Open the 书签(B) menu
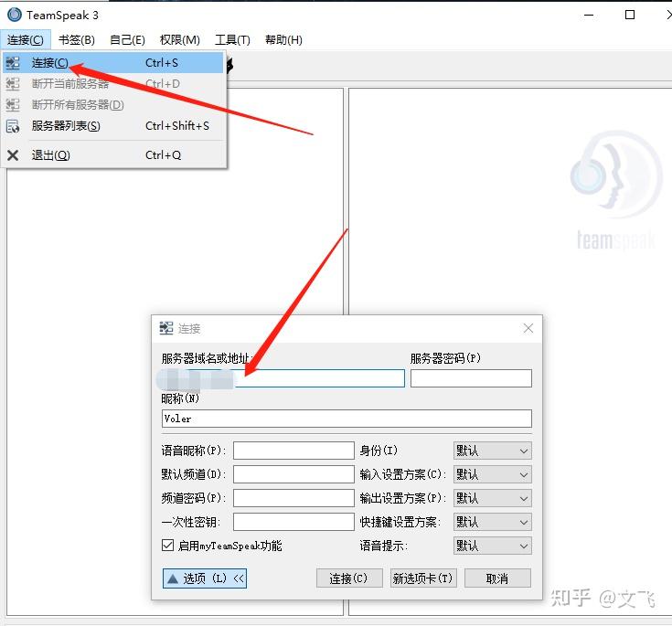The width and height of the screenshot is (672, 626). pos(76,40)
